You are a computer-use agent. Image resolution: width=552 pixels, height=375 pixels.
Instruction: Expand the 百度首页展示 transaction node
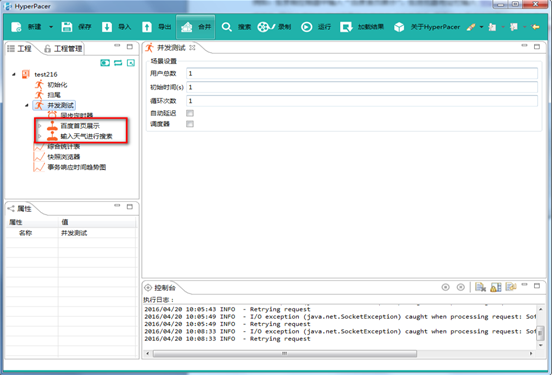click(x=40, y=126)
